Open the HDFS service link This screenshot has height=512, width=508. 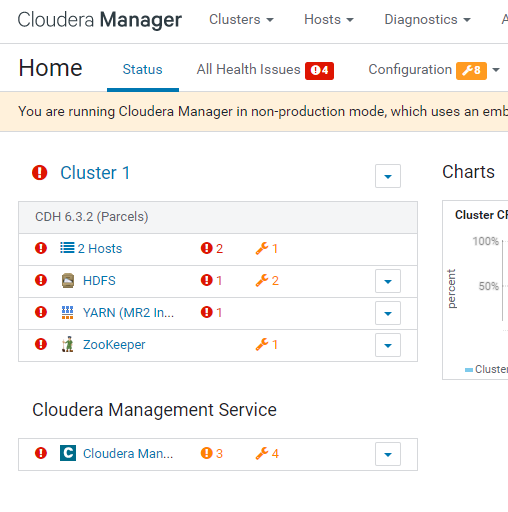coord(99,281)
